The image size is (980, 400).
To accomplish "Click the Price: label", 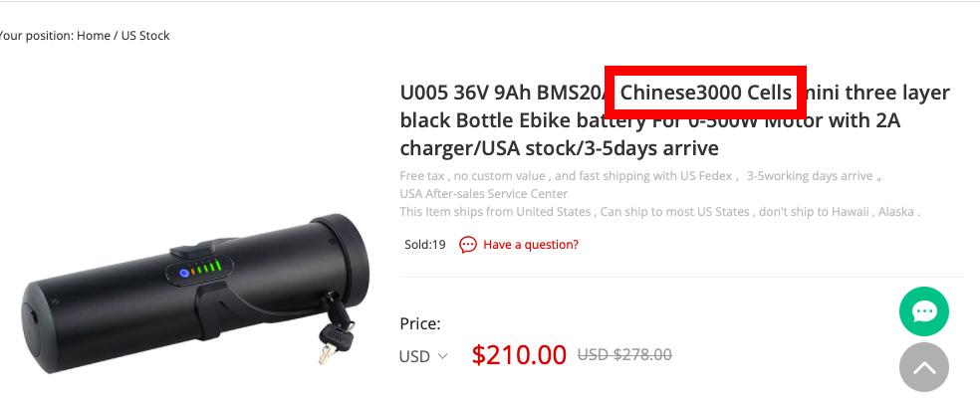I will (x=420, y=323).
